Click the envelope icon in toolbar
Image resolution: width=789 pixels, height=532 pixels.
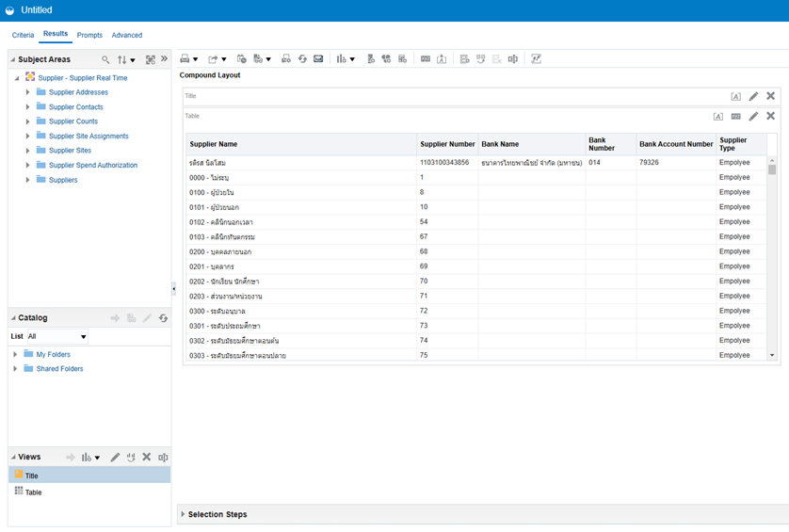pos(318,59)
